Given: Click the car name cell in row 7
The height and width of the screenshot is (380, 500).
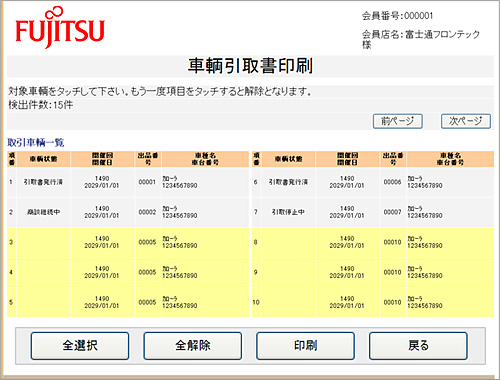Looking at the screenshot, I should tap(450, 212).
